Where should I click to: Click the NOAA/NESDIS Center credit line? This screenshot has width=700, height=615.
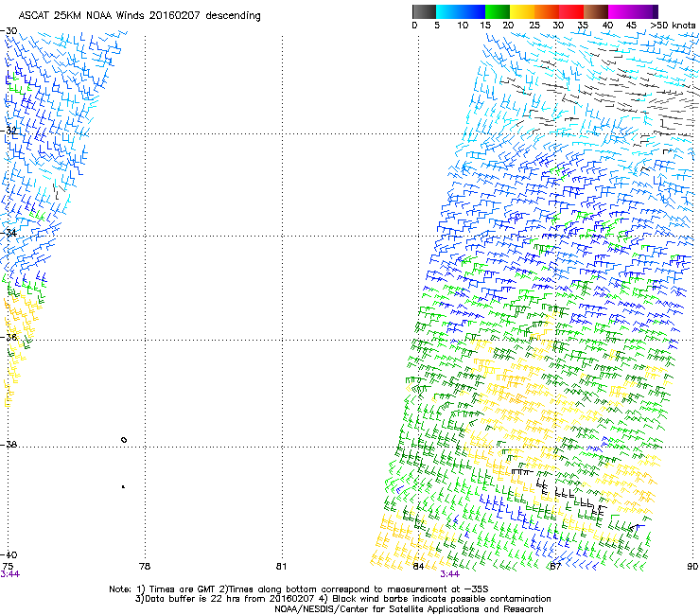tap(409, 609)
